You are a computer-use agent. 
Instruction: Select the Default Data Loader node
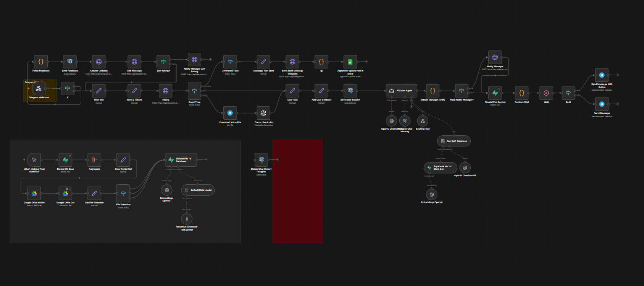pos(198,190)
